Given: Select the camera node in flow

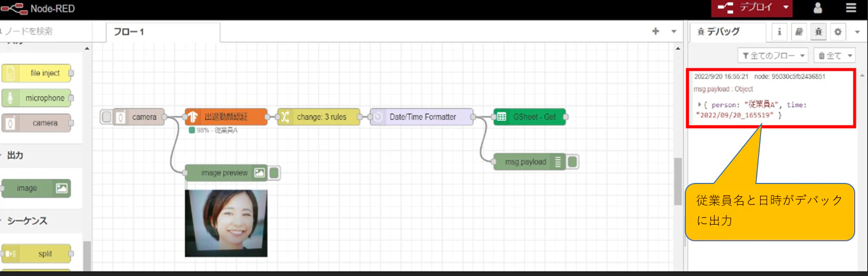Looking at the screenshot, I should point(138,117).
